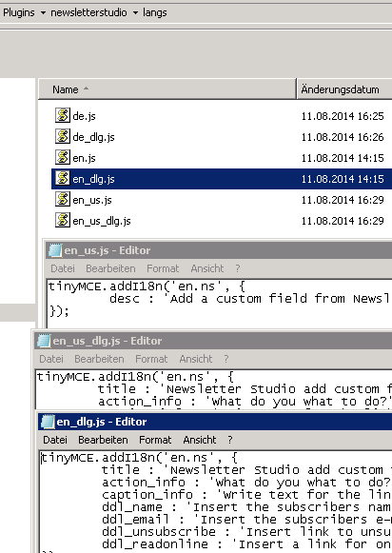The image size is (392, 553).
Task: Click the notepad icon of en_dlg.js Editor
Action: coord(48,422)
